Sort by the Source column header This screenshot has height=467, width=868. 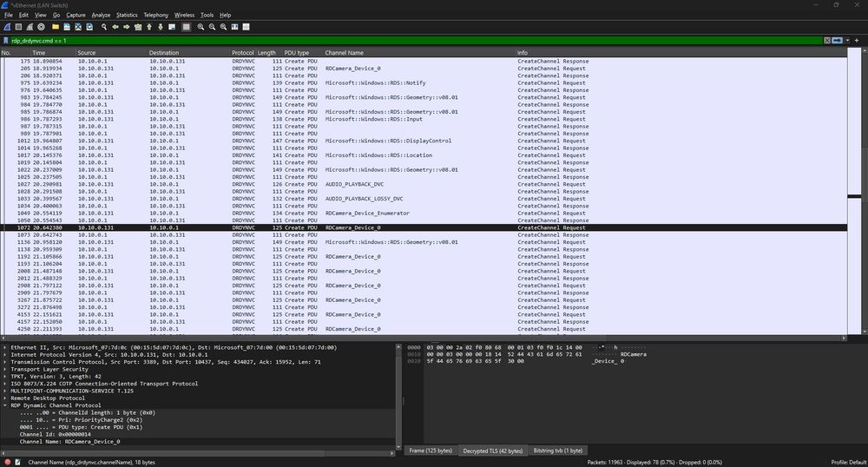point(112,53)
